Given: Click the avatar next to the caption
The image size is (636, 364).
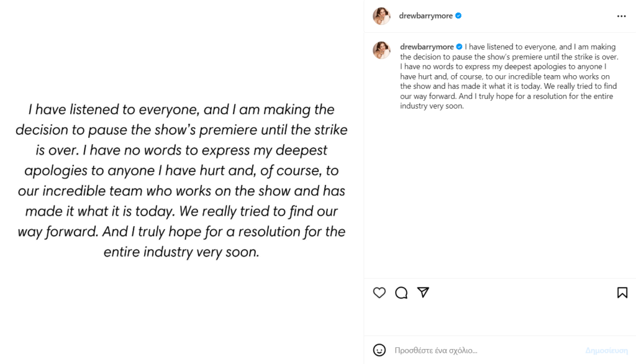Looking at the screenshot, I should pos(381,50).
